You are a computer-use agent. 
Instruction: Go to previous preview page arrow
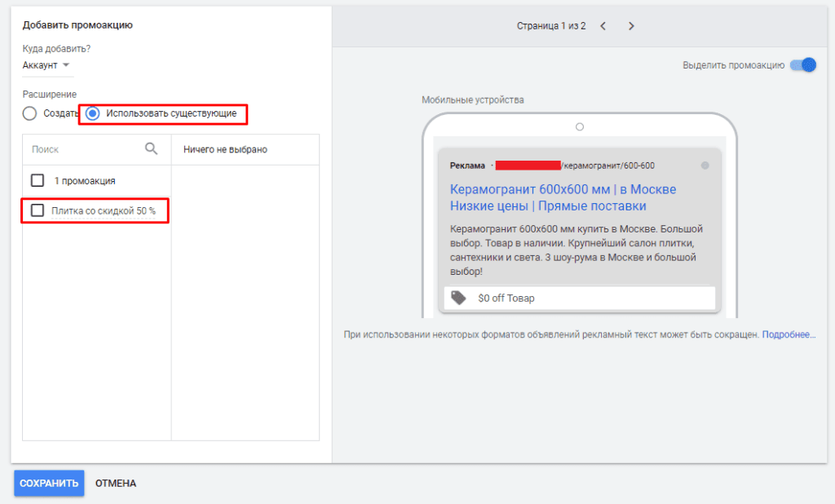pos(603,25)
